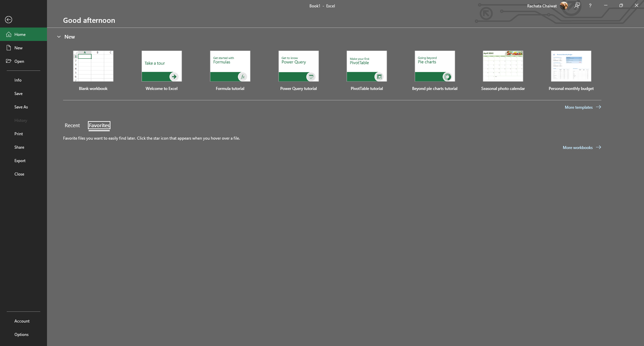
Task: Open the feedback person icon in title bar
Action: pos(577,6)
